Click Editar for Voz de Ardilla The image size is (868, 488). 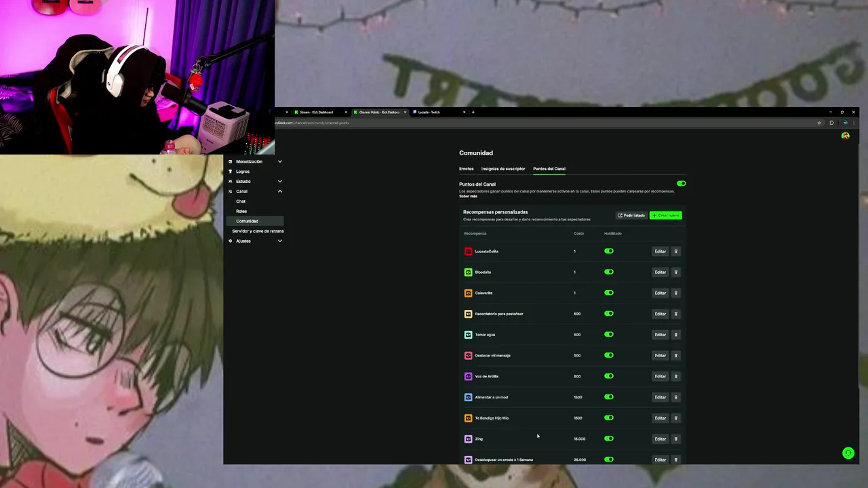[660, 376]
